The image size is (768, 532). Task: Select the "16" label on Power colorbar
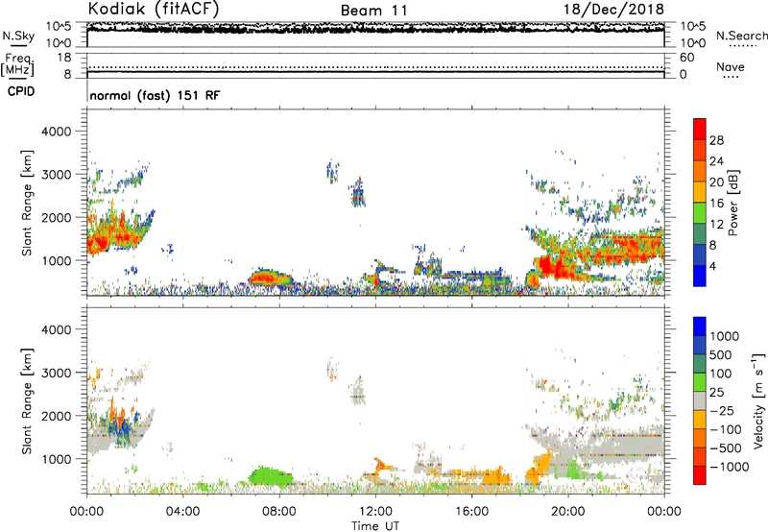click(716, 204)
